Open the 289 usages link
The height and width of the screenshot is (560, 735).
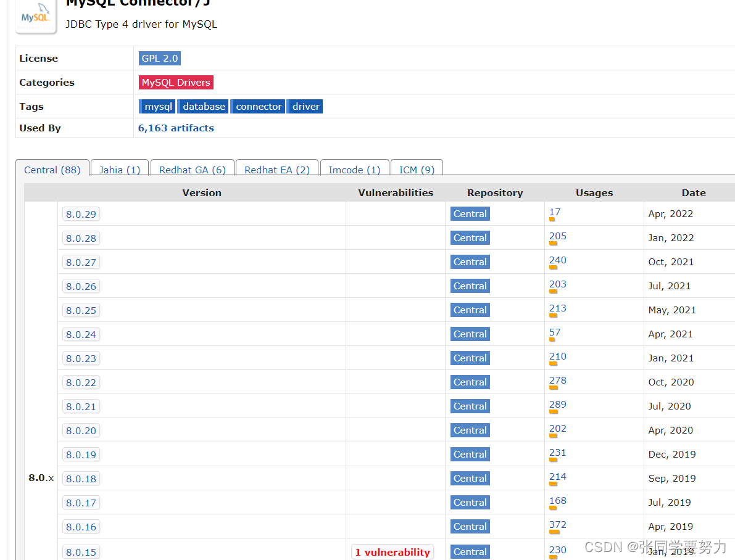click(558, 405)
